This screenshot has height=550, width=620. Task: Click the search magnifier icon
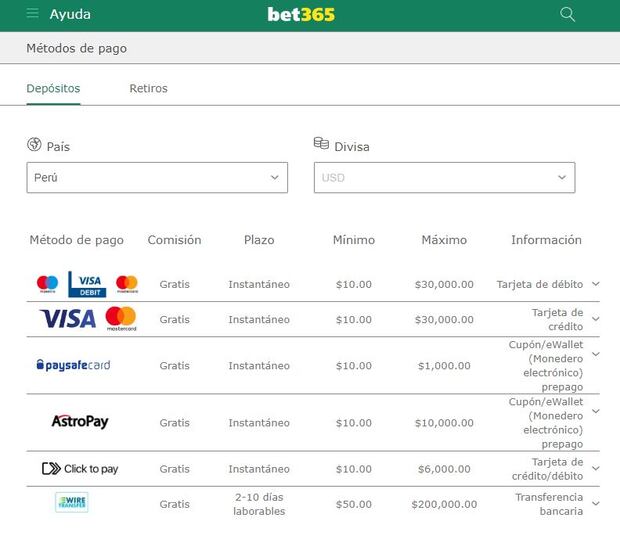[568, 14]
